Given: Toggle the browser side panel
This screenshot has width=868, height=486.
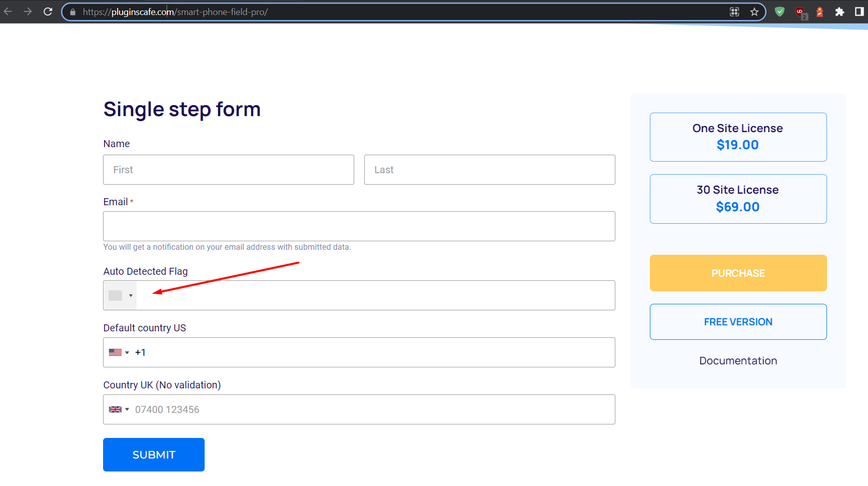Looking at the screenshot, I should 859,12.
